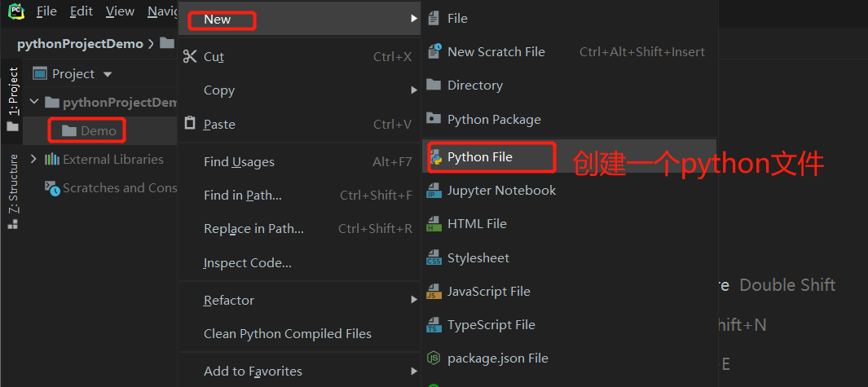Open the Copy submenu arrow
Screen dimensions: 868x387
pos(413,90)
